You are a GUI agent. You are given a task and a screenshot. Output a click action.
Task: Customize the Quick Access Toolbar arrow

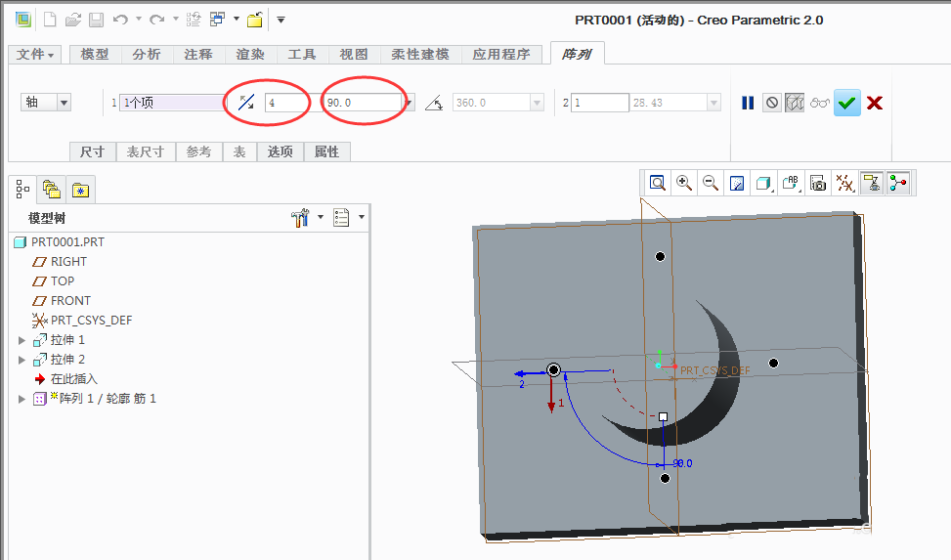coord(281,20)
